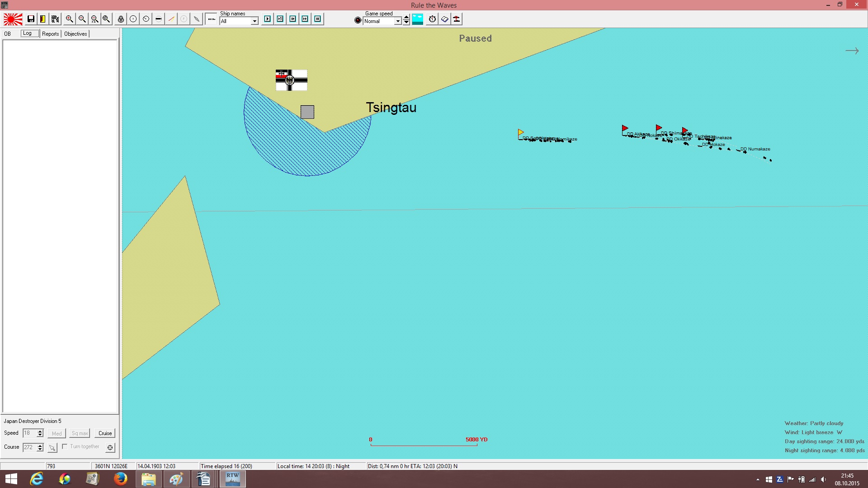Zoom out with the minus magnifier icon

click(x=82, y=19)
